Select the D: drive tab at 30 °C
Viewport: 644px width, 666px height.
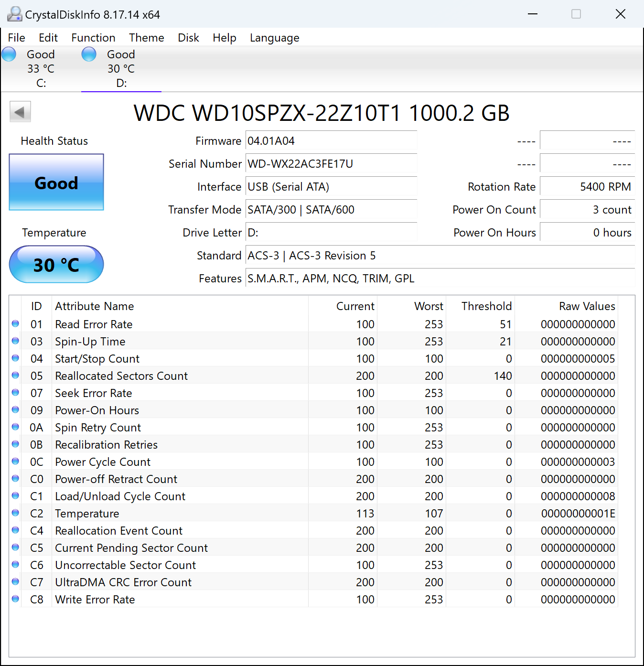coord(121,69)
